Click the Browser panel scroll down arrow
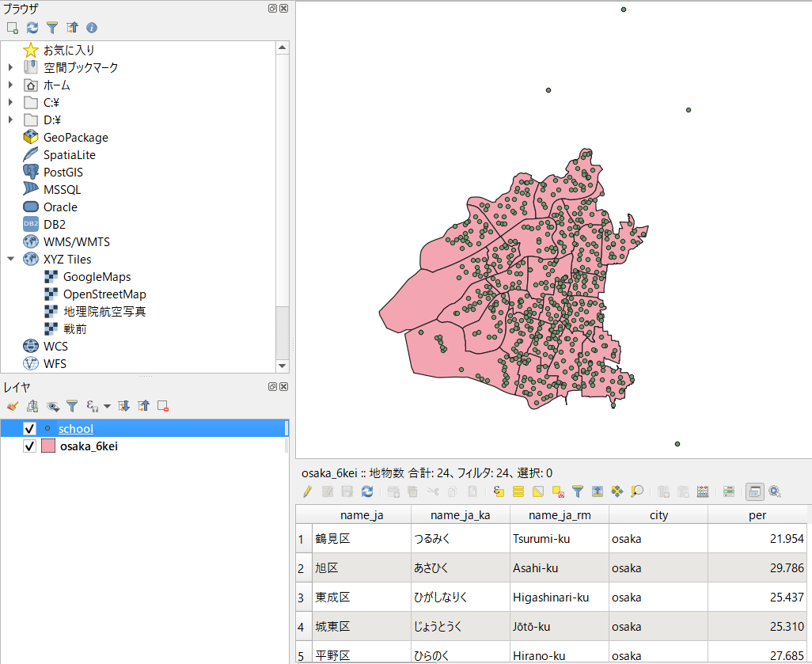812x664 pixels. pyautogui.click(x=283, y=366)
